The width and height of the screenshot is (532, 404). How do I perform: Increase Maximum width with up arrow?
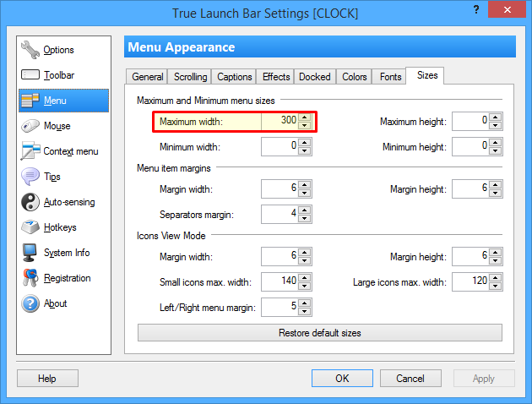(305, 117)
